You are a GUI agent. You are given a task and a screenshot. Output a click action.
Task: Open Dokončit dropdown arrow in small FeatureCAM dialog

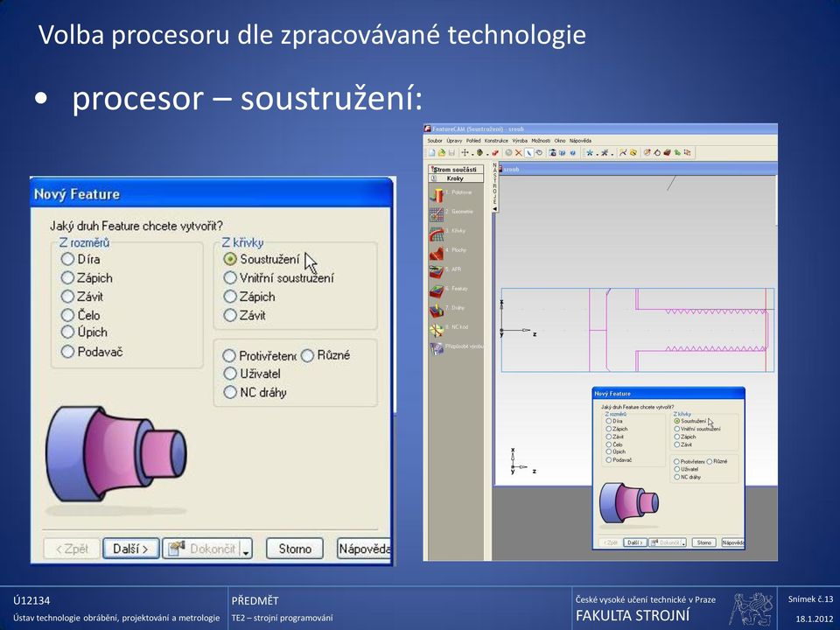click(x=684, y=543)
